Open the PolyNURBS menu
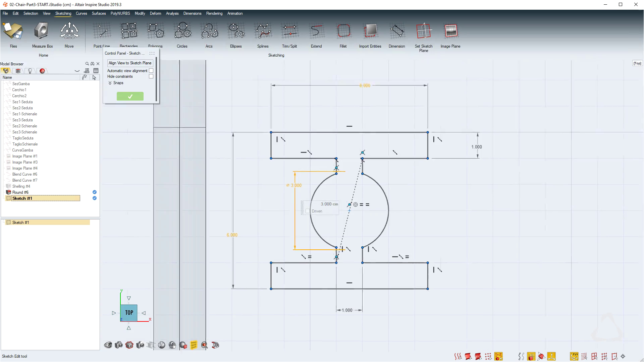644x362 pixels. pos(120,13)
